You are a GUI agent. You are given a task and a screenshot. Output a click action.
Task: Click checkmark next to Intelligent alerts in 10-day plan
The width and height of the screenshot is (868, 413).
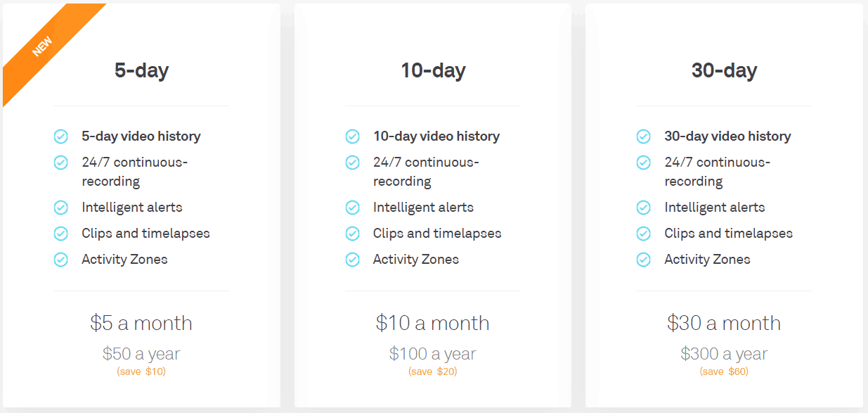[x=353, y=208]
